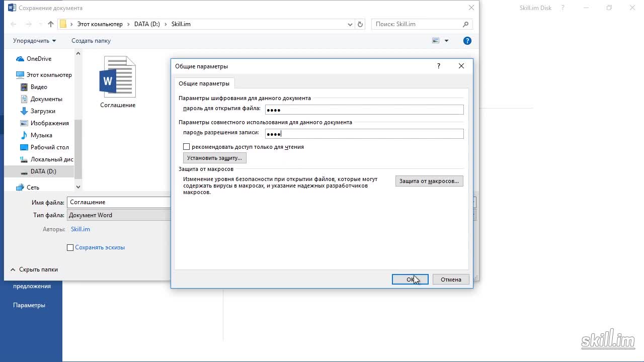This screenshot has height=362, width=644.
Task: Select Локальный диск in navigation pane
Action: coord(46,159)
